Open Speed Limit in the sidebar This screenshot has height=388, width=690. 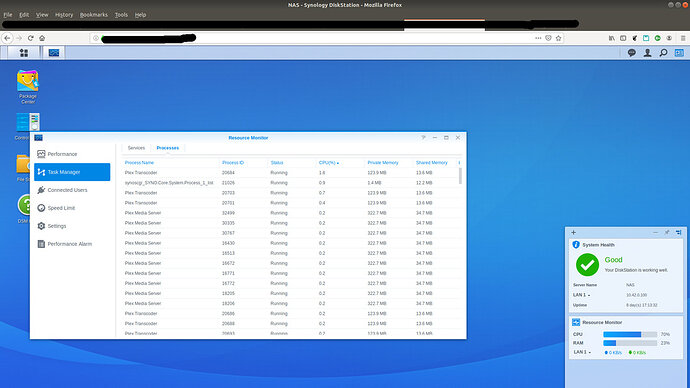tap(72, 208)
